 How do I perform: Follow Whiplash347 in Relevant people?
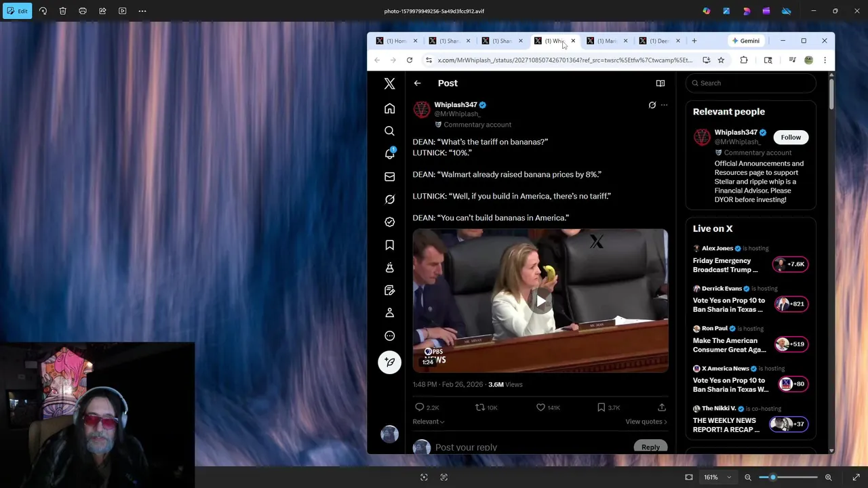click(x=791, y=138)
